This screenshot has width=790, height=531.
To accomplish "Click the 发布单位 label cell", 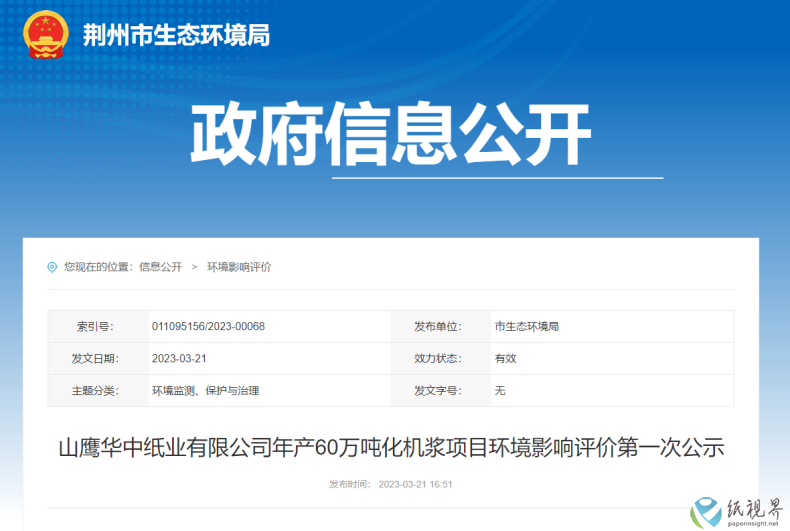I will pyautogui.click(x=441, y=326).
